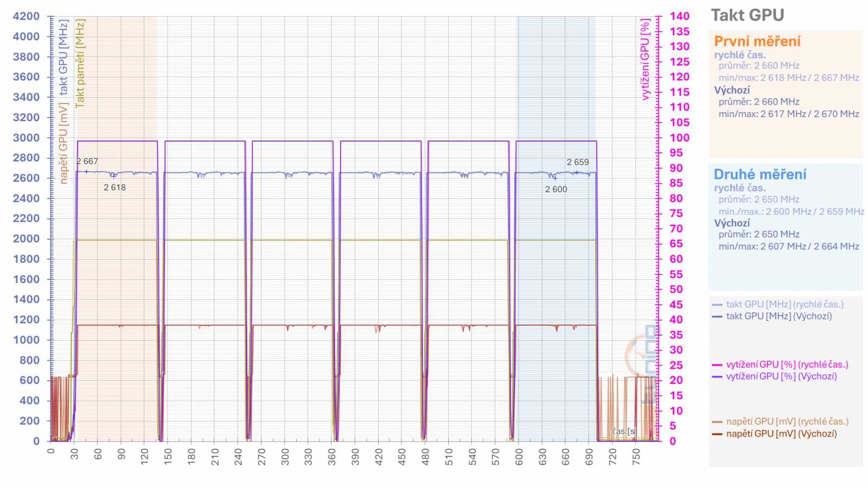Click the "2 667" data label on chart
This screenshot has height=487, width=868.
tap(87, 162)
